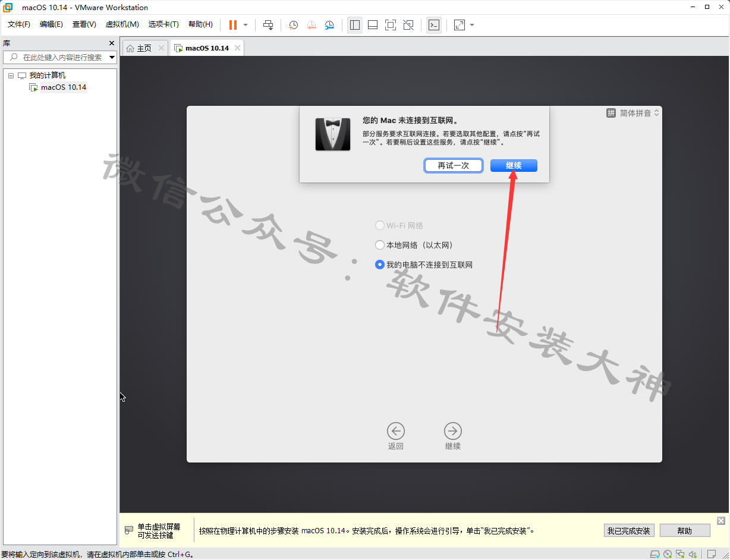Open the 选项卡(T) menu

click(163, 24)
